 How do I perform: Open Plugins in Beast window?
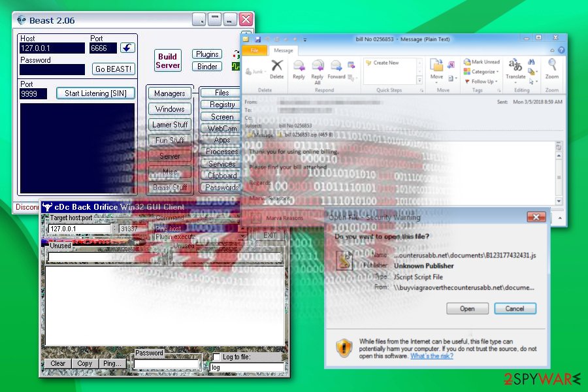pos(207,54)
